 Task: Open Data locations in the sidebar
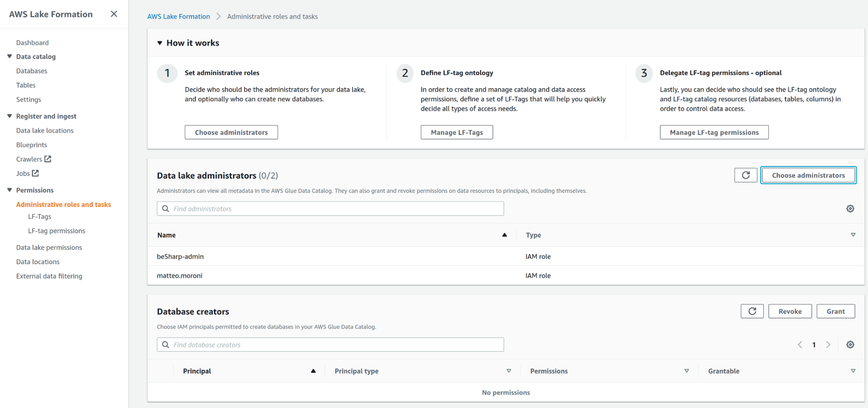tap(38, 262)
